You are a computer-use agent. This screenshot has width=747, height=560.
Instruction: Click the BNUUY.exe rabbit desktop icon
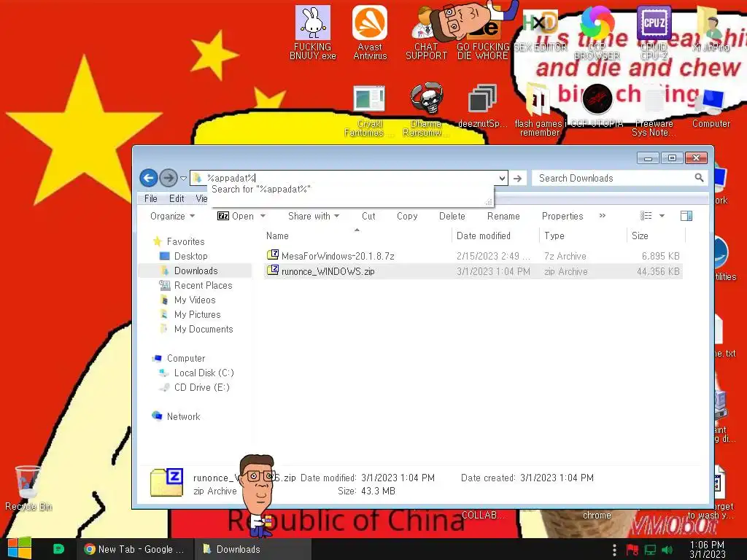tap(312, 32)
